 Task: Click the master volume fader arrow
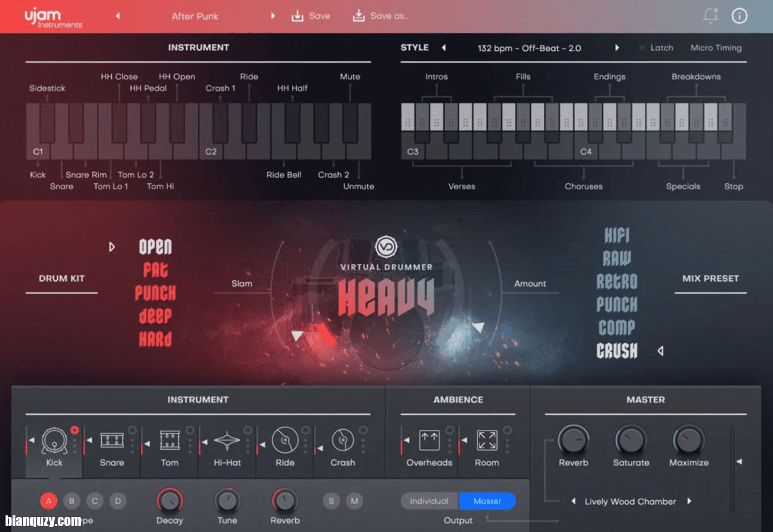click(739, 462)
